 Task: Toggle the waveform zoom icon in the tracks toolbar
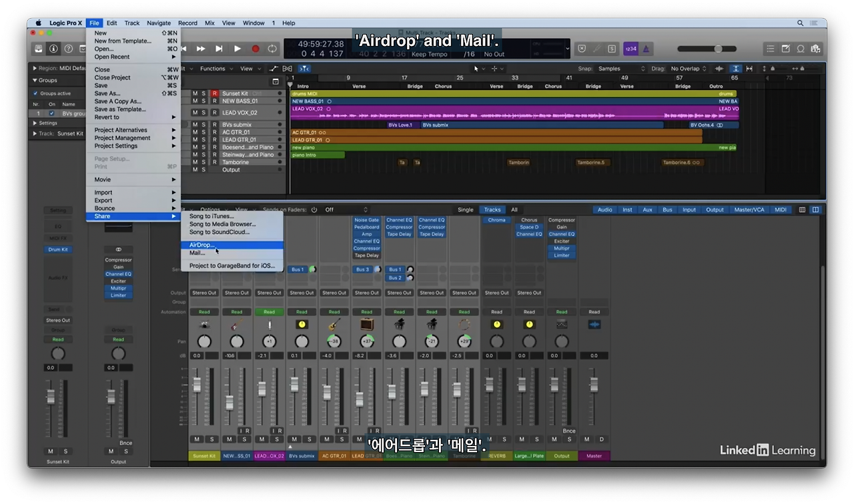point(719,69)
